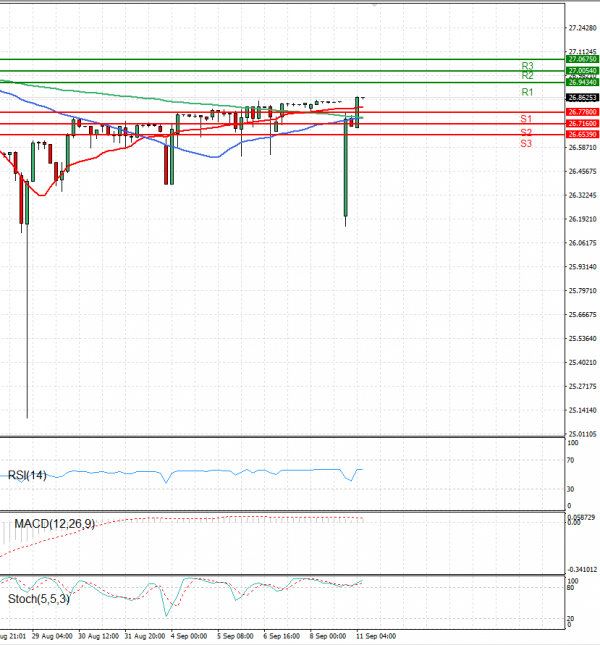Click the green price tag 27.00540
This screenshot has height=645, width=600.
[582, 71]
